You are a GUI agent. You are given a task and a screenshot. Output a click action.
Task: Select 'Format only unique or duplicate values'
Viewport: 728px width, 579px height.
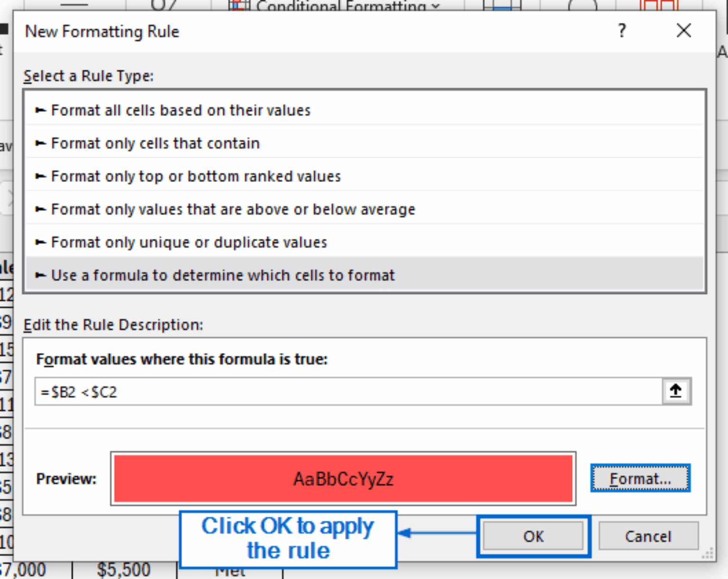[189, 242]
